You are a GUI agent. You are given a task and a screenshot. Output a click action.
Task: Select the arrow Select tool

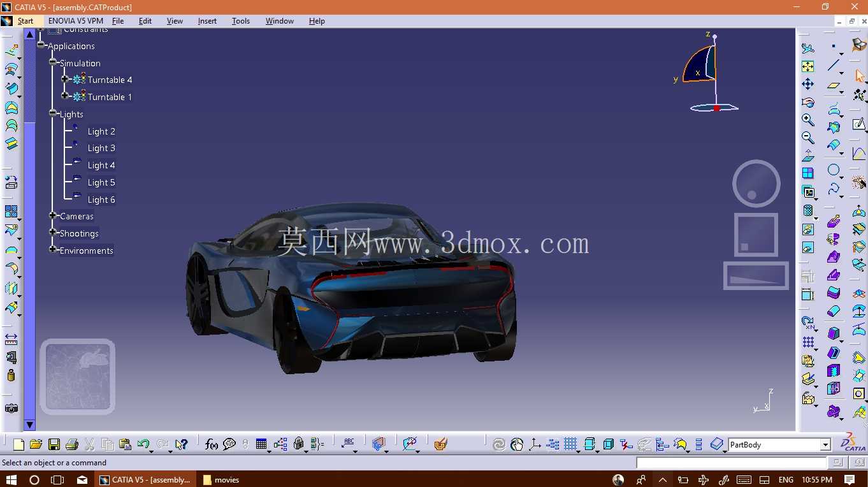pos(859,76)
